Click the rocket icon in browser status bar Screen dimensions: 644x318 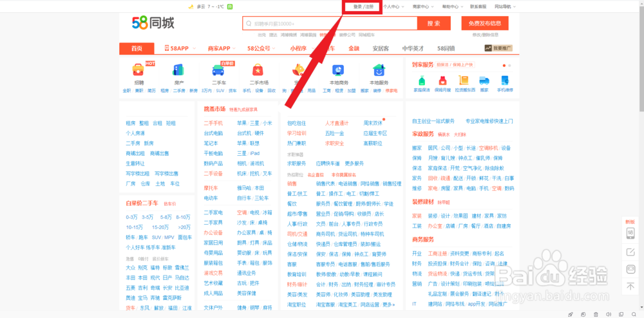point(571,314)
